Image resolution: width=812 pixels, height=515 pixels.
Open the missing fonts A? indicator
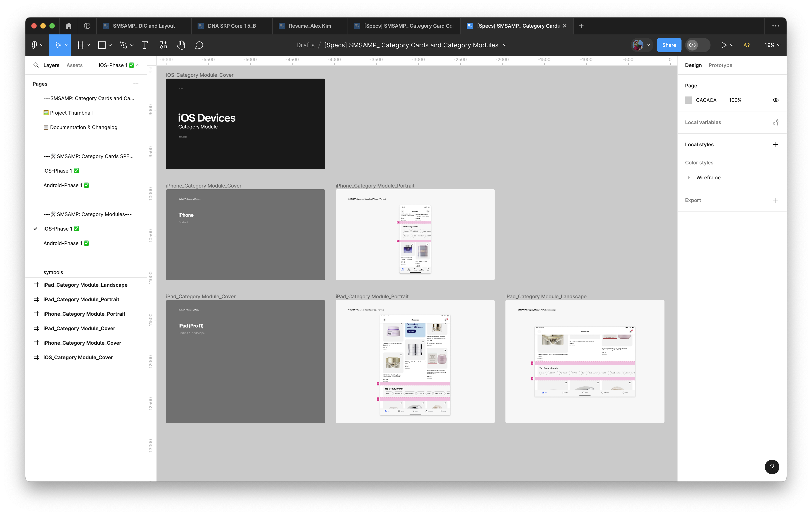pyautogui.click(x=747, y=45)
